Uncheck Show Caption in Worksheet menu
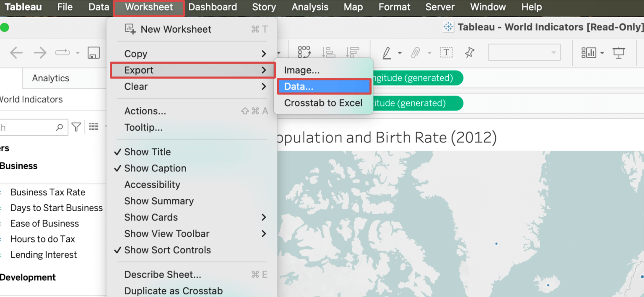644x297 pixels. point(155,168)
